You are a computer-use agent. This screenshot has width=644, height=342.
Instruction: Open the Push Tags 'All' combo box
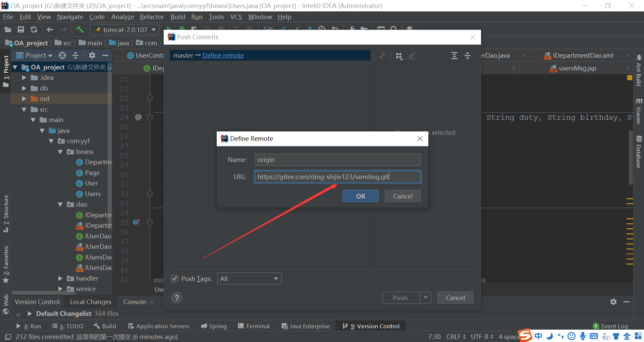click(x=249, y=279)
